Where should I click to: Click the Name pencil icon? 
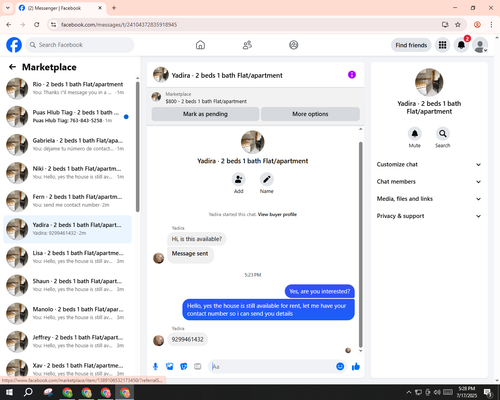[x=267, y=180]
